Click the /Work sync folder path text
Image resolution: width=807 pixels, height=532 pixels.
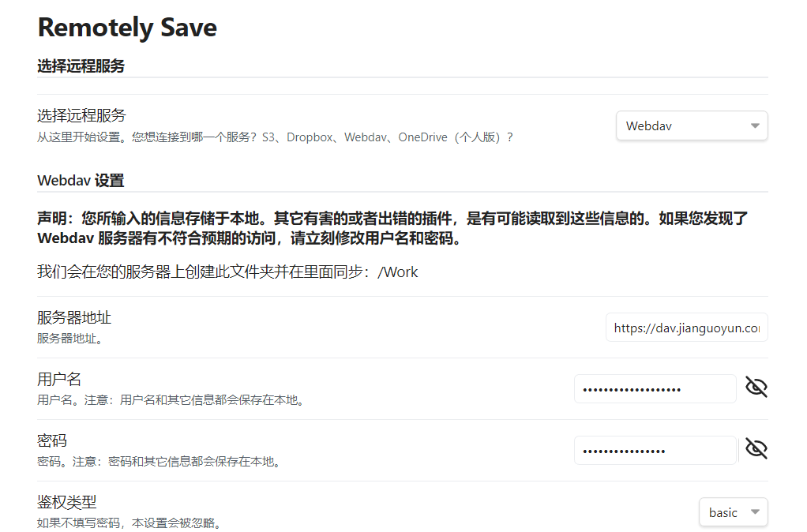(404, 272)
